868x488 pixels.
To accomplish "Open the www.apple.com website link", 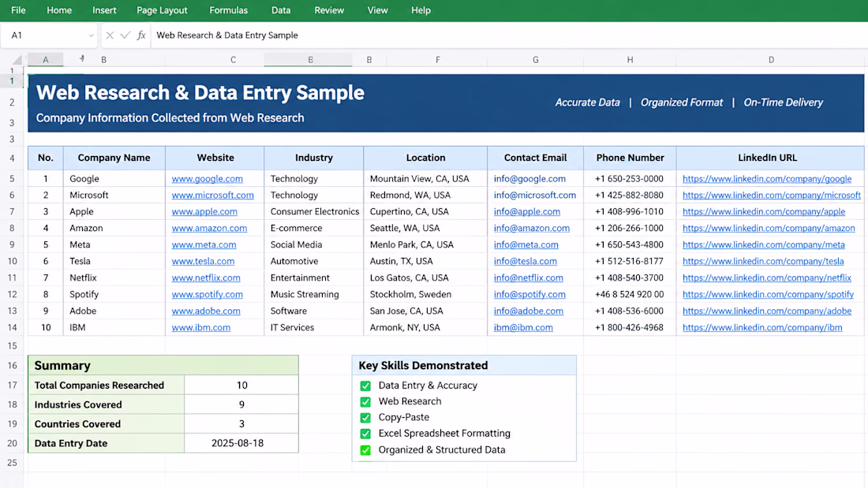I will point(204,212).
